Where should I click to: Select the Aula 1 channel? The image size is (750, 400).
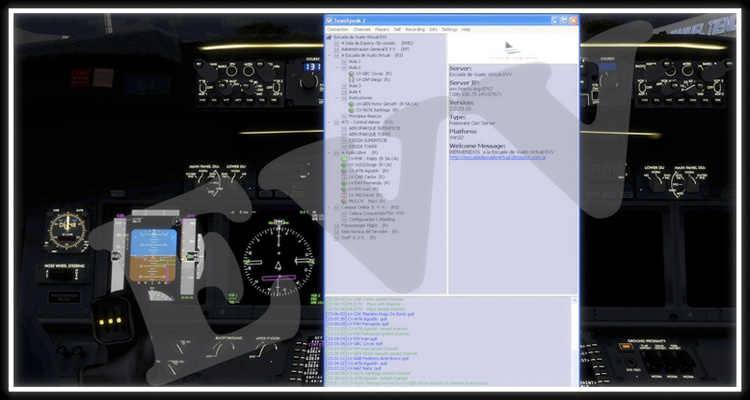[354, 62]
